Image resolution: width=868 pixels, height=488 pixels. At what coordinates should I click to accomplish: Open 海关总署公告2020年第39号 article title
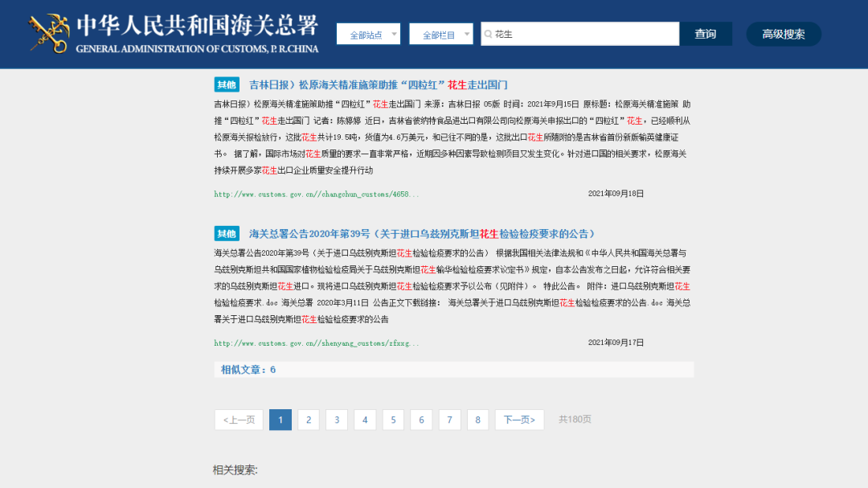(421, 234)
